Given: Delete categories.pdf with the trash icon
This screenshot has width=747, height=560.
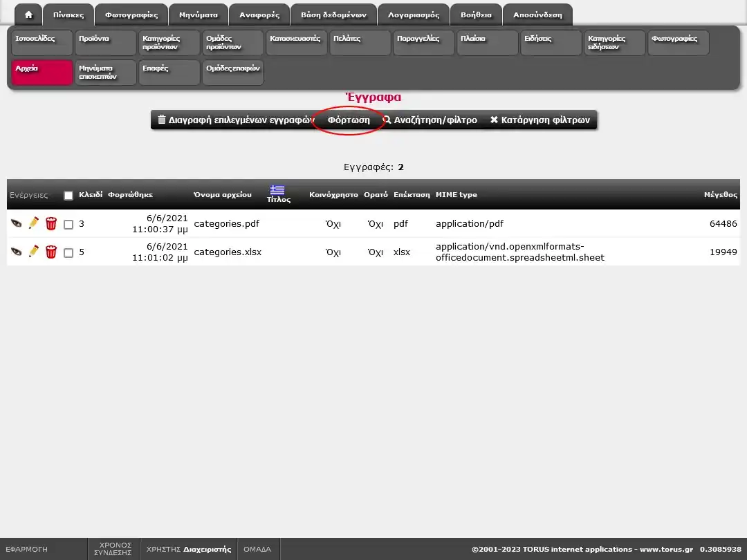Looking at the screenshot, I should click(x=51, y=223).
